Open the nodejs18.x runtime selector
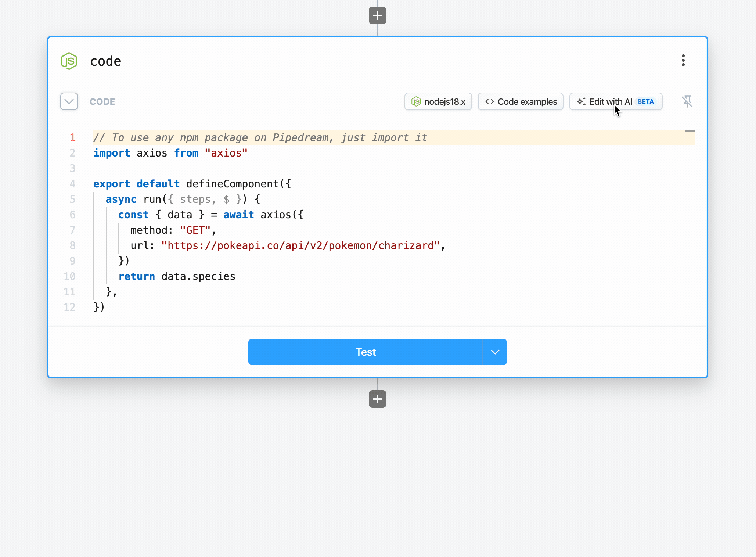Viewport: 756px width, 557px height. click(438, 101)
